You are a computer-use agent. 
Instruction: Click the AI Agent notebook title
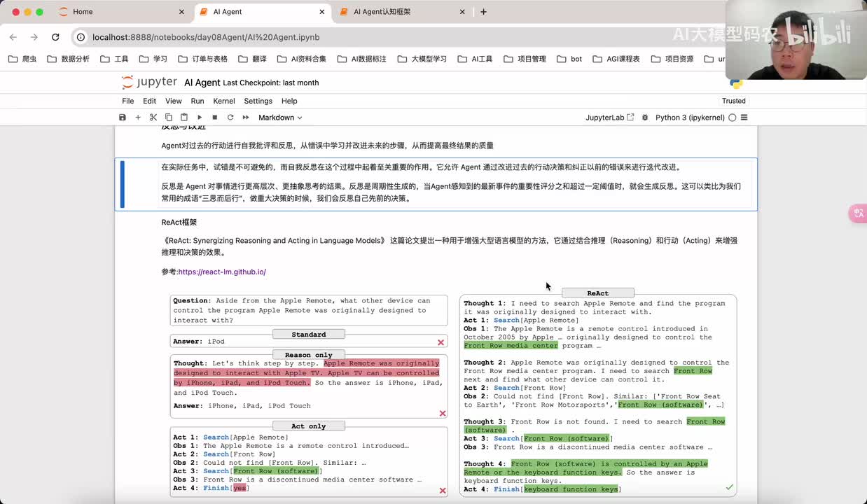pos(202,83)
